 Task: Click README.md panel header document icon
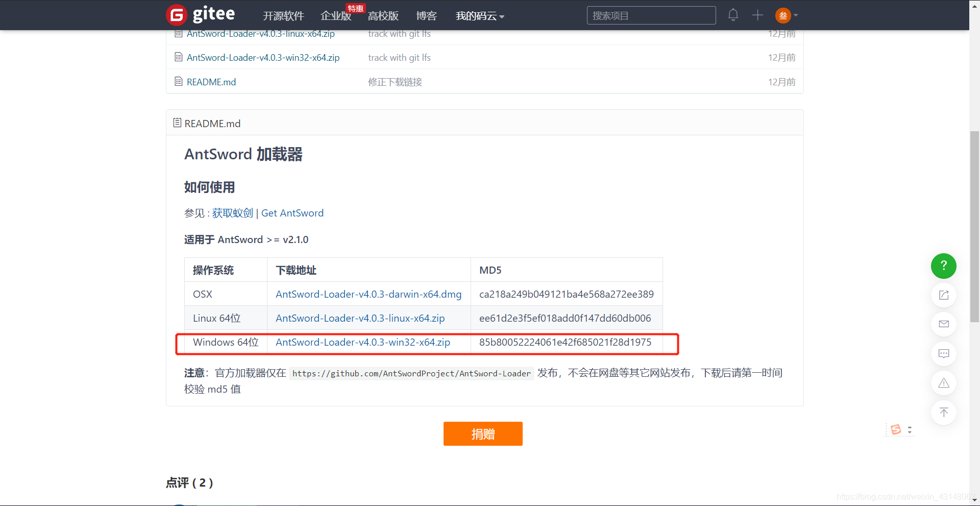coord(177,123)
